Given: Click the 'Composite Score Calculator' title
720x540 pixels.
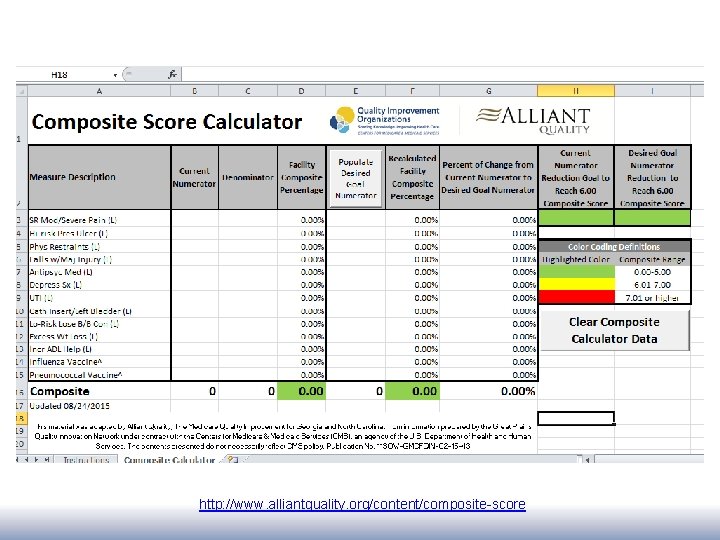Looking at the screenshot, I should point(167,122).
